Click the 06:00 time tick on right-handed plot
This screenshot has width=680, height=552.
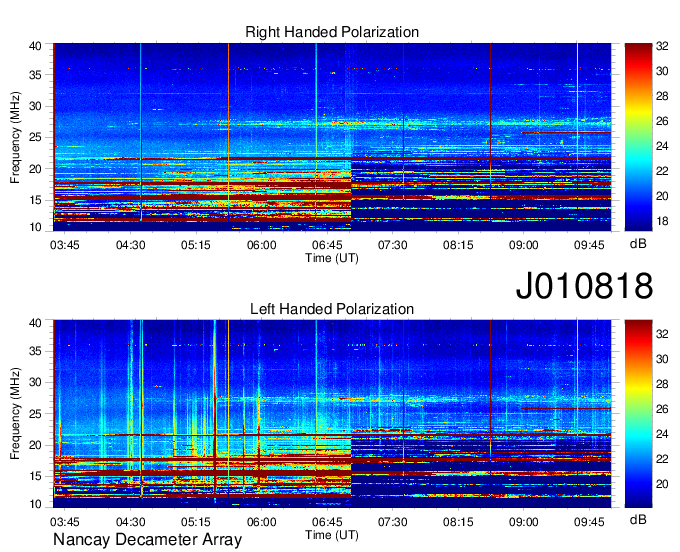pyautogui.click(x=262, y=245)
